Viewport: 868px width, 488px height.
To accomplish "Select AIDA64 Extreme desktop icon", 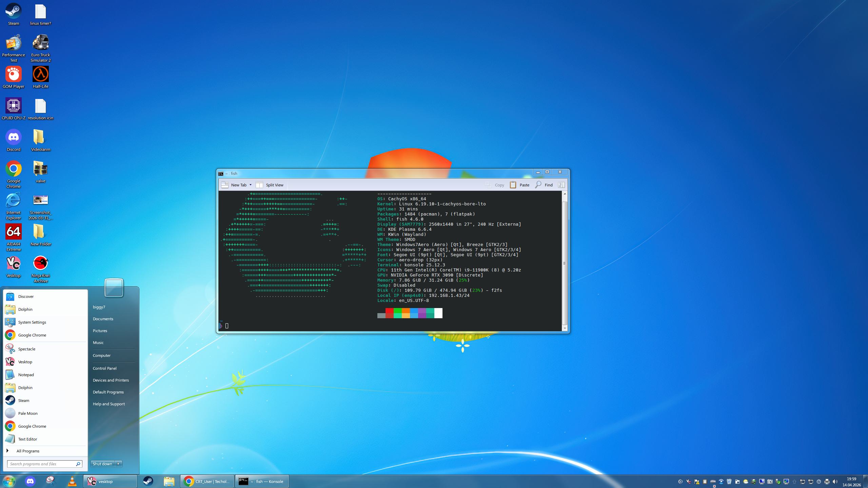I will [14, 237].
